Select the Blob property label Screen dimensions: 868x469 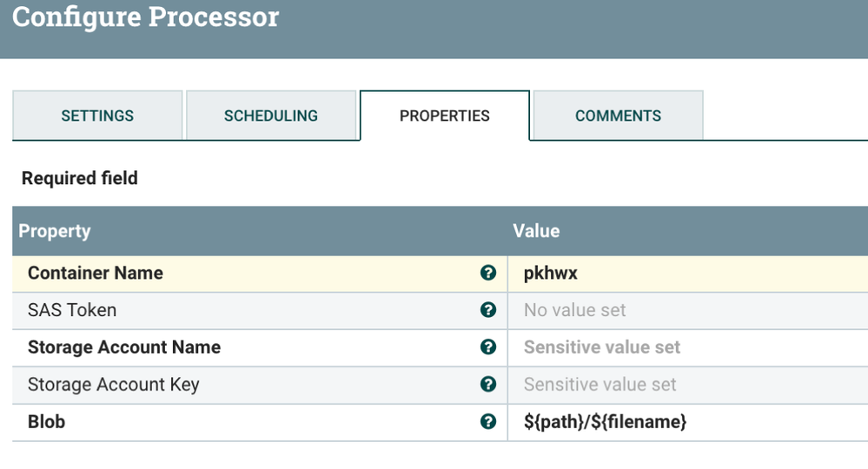tap(47, 422)
